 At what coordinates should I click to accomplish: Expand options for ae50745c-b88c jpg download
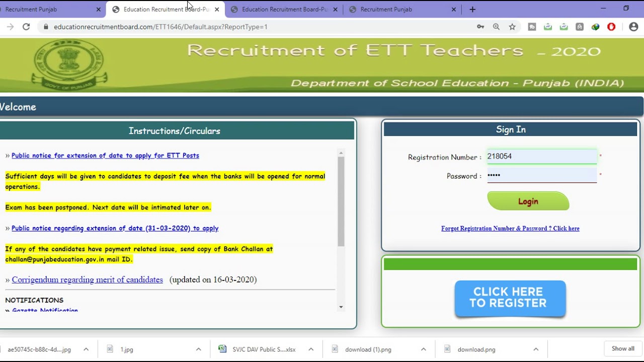[86, 349]
